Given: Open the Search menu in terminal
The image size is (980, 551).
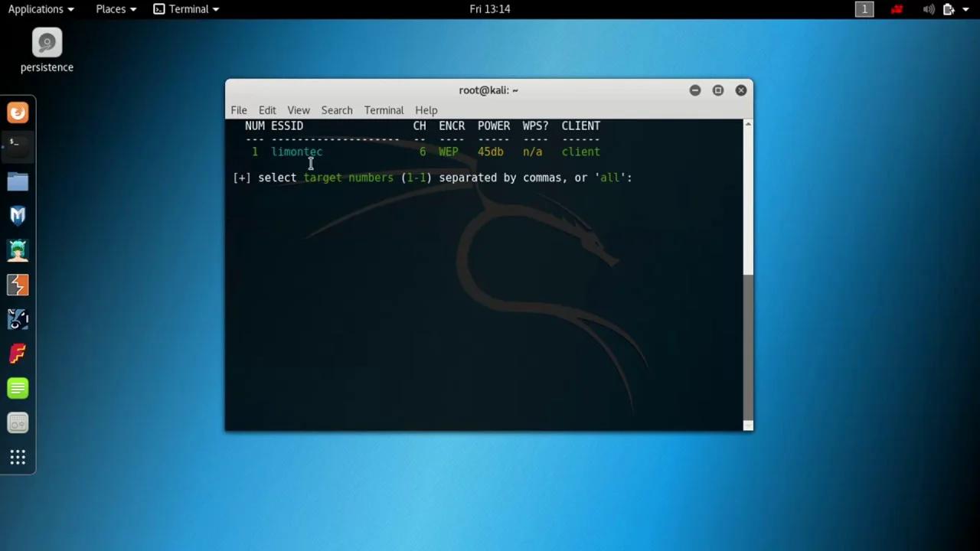Looking at the screenshot, I should point(337,110).
